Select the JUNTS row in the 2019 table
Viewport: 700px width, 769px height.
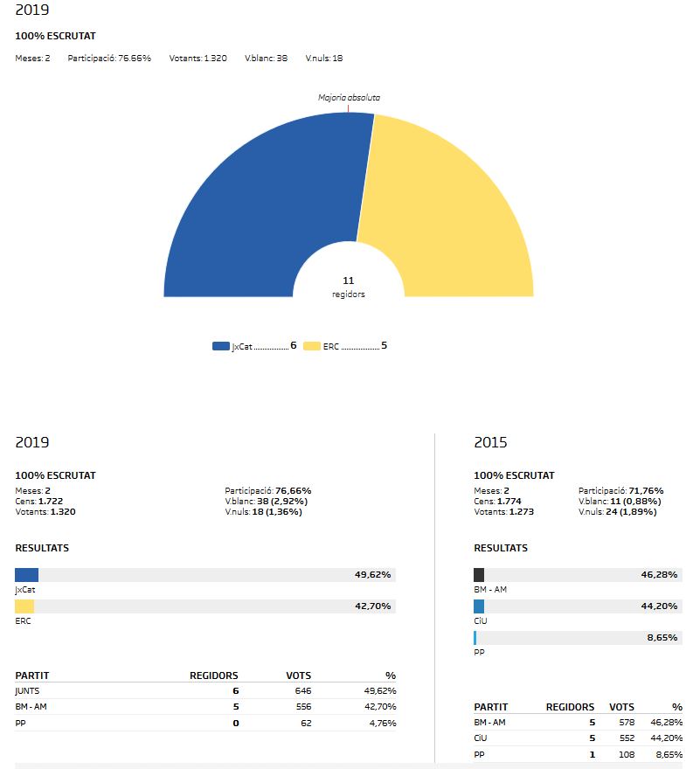pos(204,690)
